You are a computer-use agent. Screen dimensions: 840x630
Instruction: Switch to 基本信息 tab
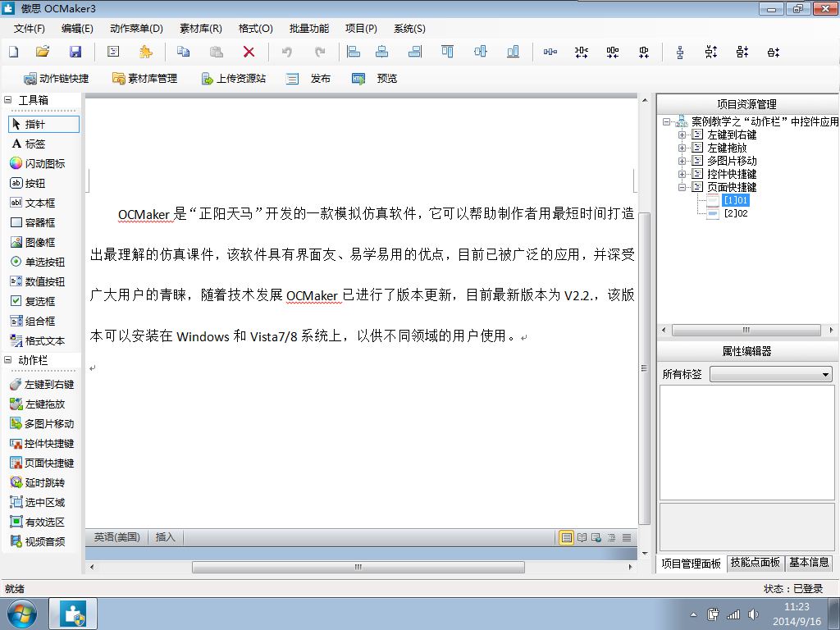pos(809,563)
